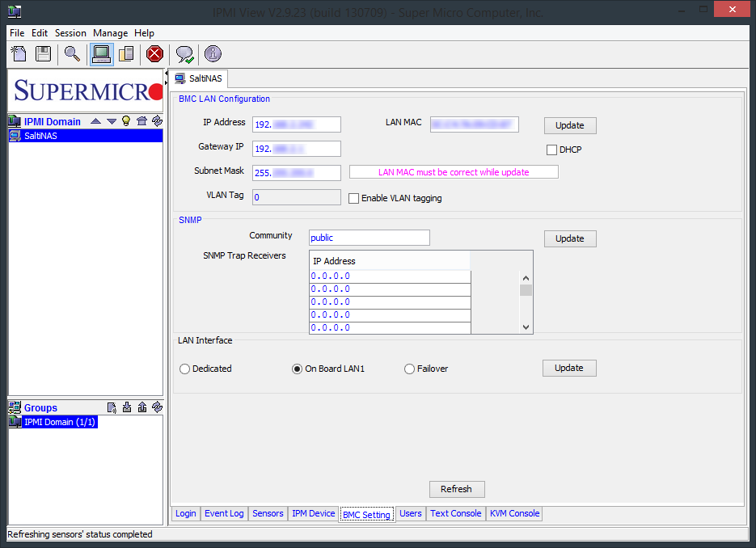Click the collapse-left arrow on the panel divider
Viewport: 756px width, 548px height.
[x=167, y=73]
